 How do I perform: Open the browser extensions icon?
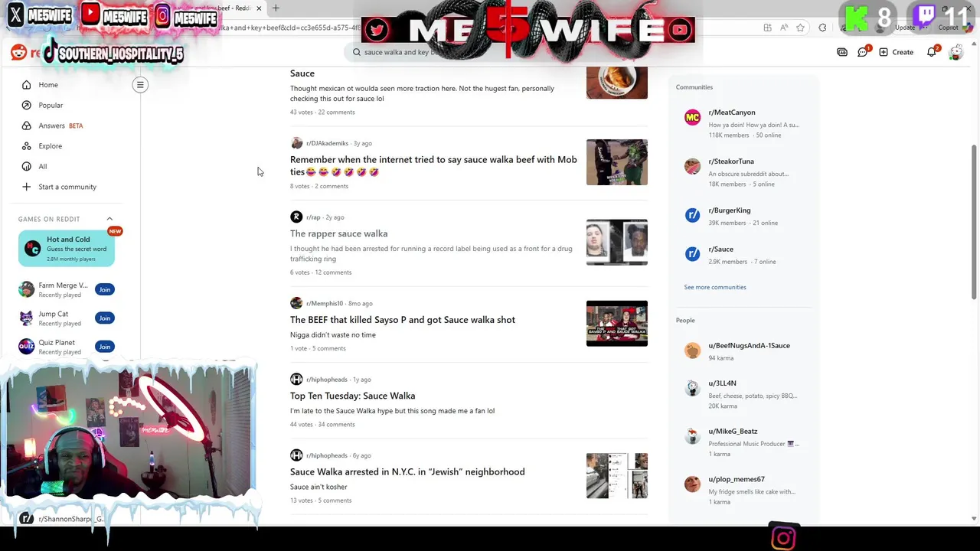pos(822,28)
